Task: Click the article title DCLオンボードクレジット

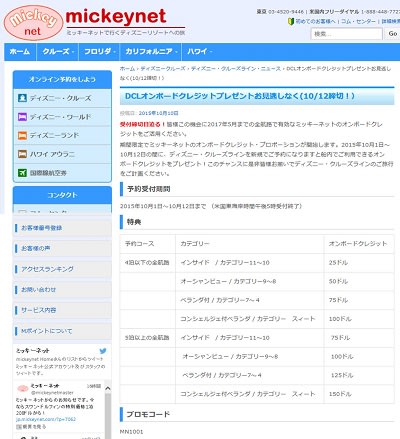Action: [240, 96]
